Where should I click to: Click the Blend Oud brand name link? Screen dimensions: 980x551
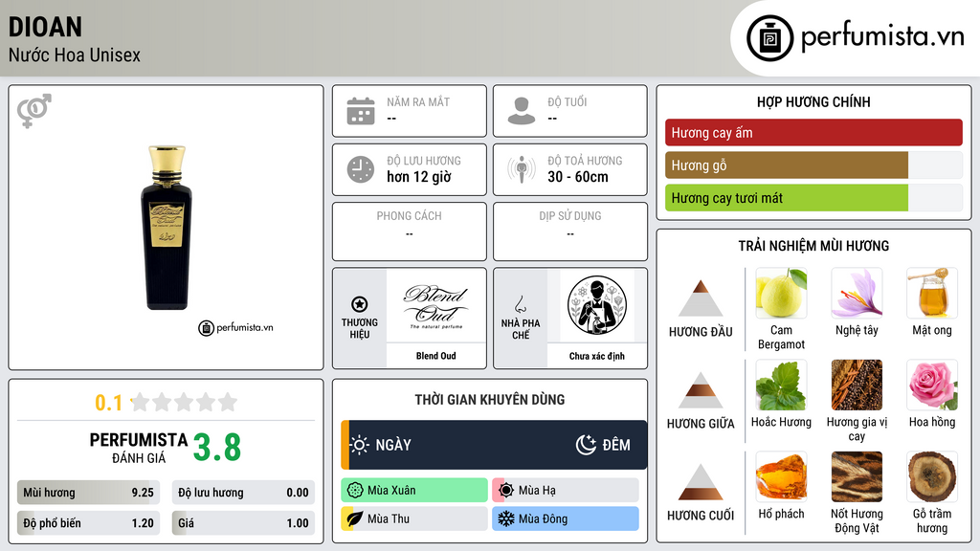click(x=436, y=356)
